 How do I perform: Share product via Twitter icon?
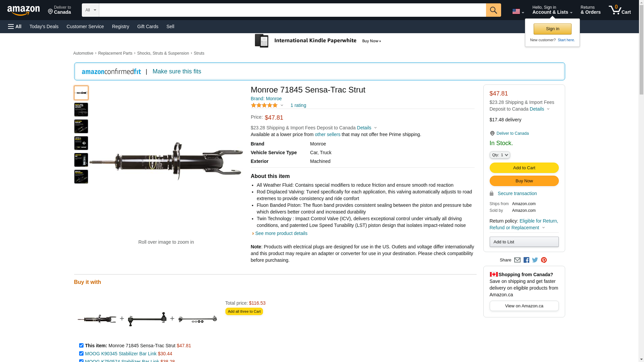point(535,260)
